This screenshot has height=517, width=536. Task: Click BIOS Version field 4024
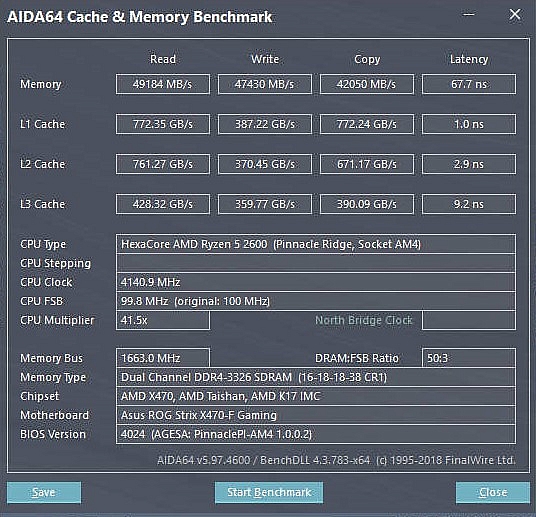(x=316, y=434)
